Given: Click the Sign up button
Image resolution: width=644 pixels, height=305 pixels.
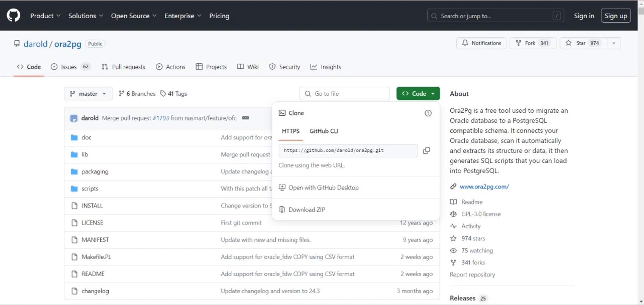Looking at the screenshot, I should (x=616, y=16).
